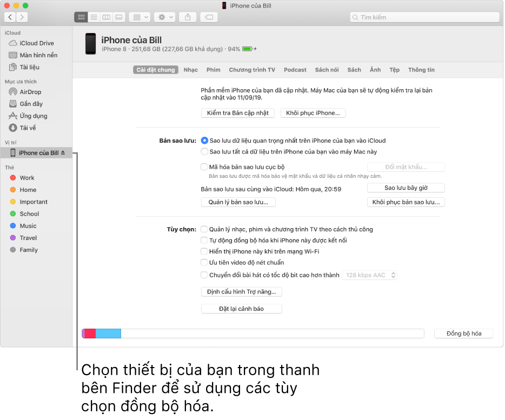Switch to icon view in toolbar
The image size is (505, 420).
click(81, 17)
